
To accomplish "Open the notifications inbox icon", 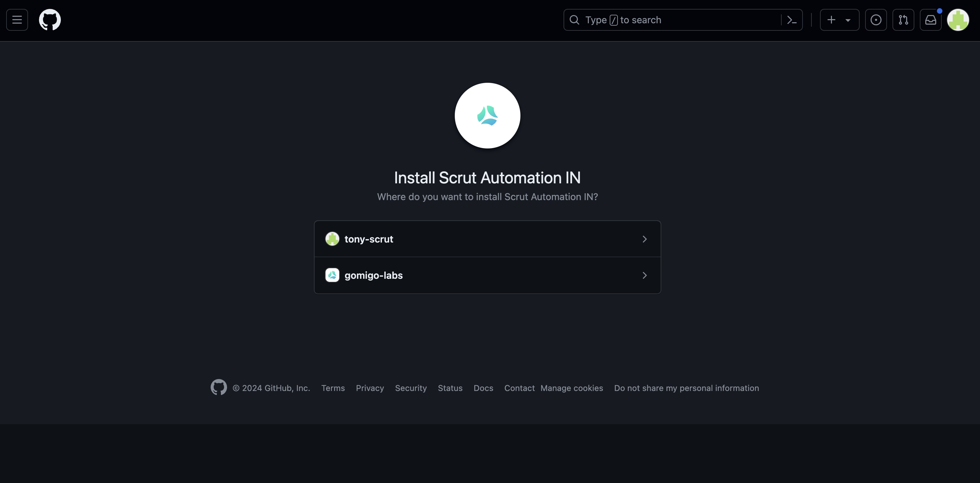I will coord(930,20).
